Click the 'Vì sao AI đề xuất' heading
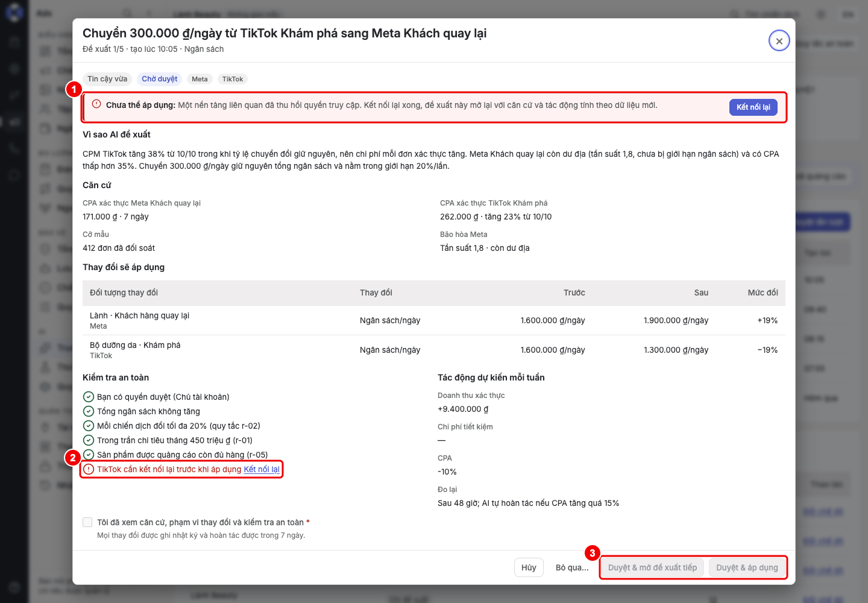This screenshot has height=603, width=868. coord(116,134)
